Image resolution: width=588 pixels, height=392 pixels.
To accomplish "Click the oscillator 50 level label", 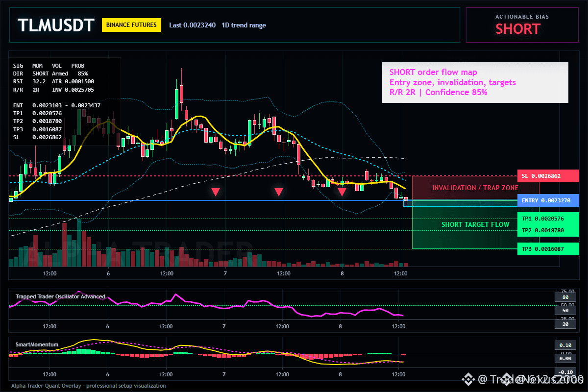I will coord(565,311).
